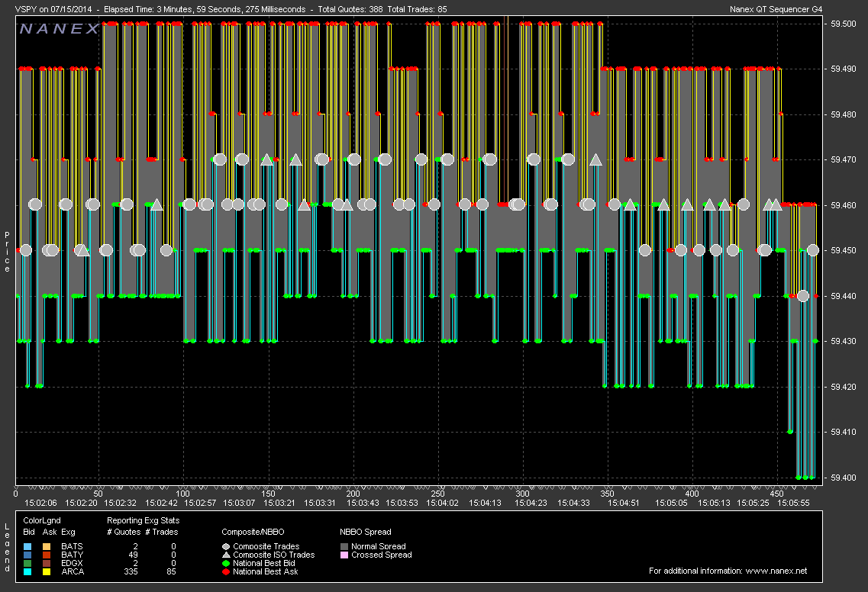The width and height of the screenshot is (868, 592).
Task: Open the www.nanex.net information line
Action: (728, 571)
